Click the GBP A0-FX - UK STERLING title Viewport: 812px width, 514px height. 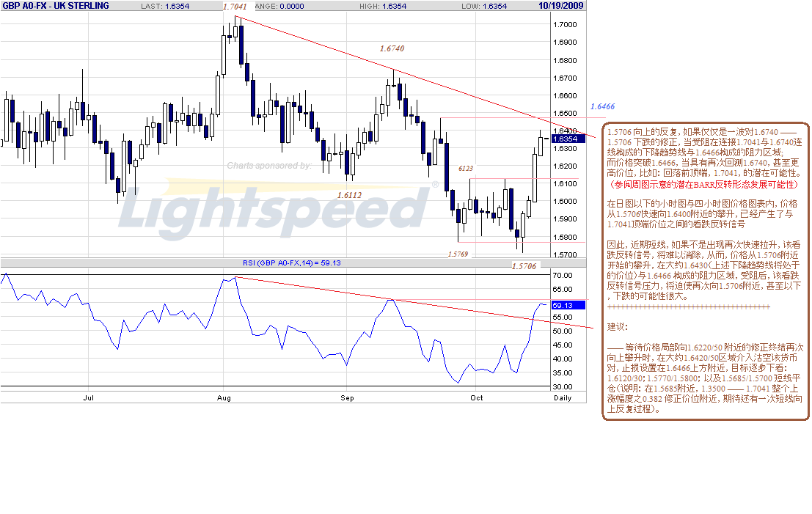coord(56,6)
